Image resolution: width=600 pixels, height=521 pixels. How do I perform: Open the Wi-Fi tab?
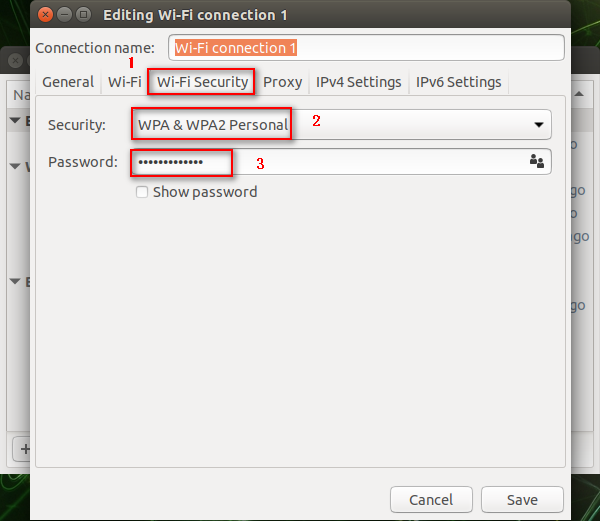125,82
